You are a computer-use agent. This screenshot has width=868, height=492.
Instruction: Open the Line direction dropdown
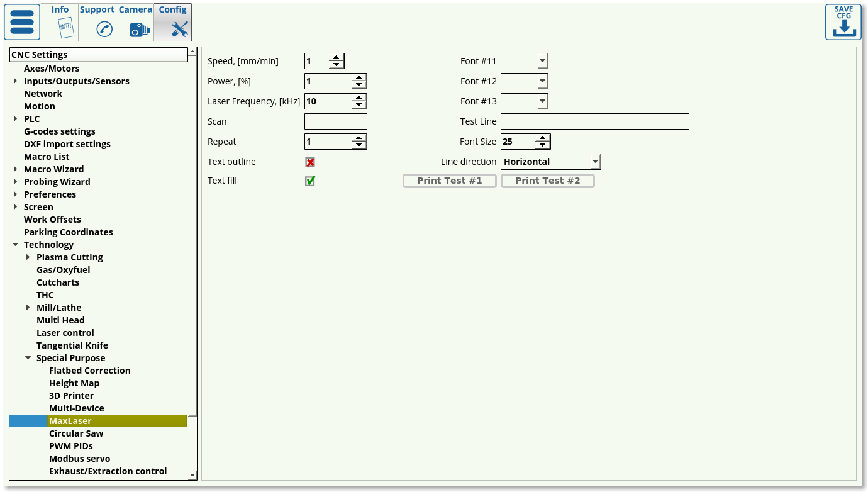point(595,162)
